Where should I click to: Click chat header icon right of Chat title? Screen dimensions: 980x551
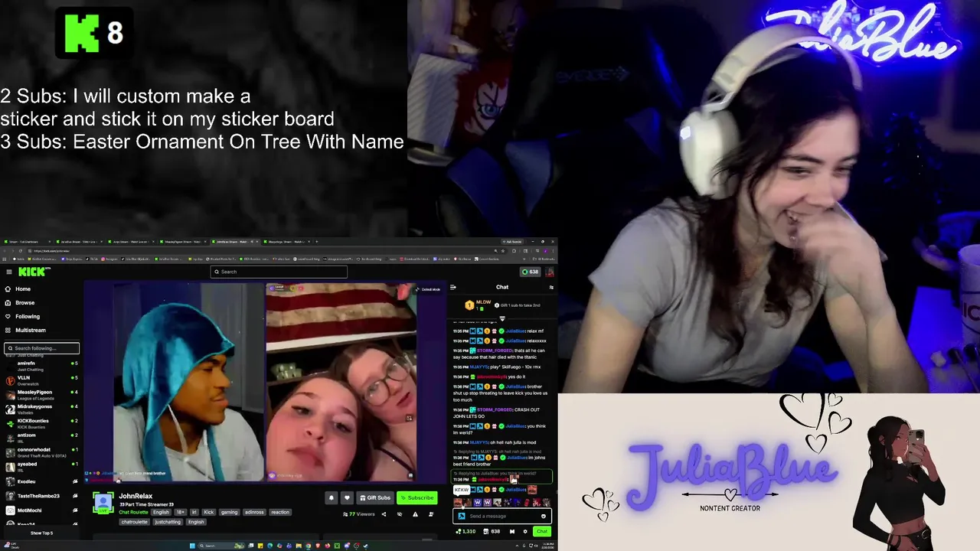point(551,287)
